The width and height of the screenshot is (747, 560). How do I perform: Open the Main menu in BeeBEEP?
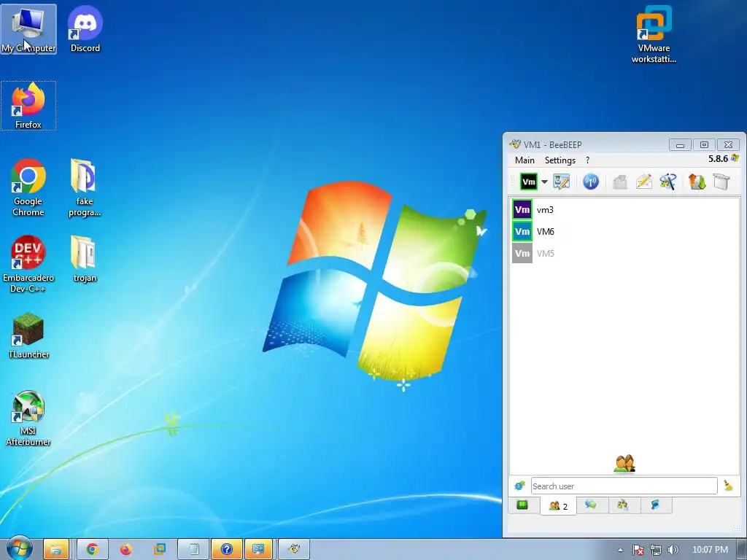pyautogui.click(x=525, y=160)
